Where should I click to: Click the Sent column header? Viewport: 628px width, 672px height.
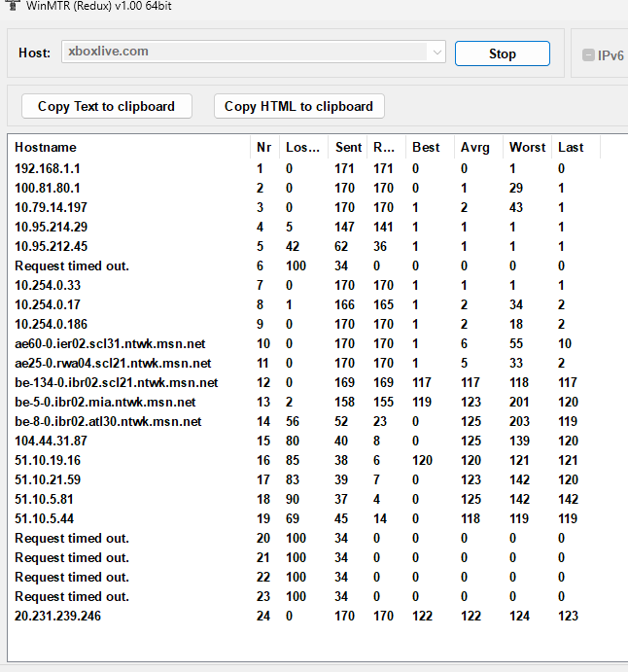point(348,147)
